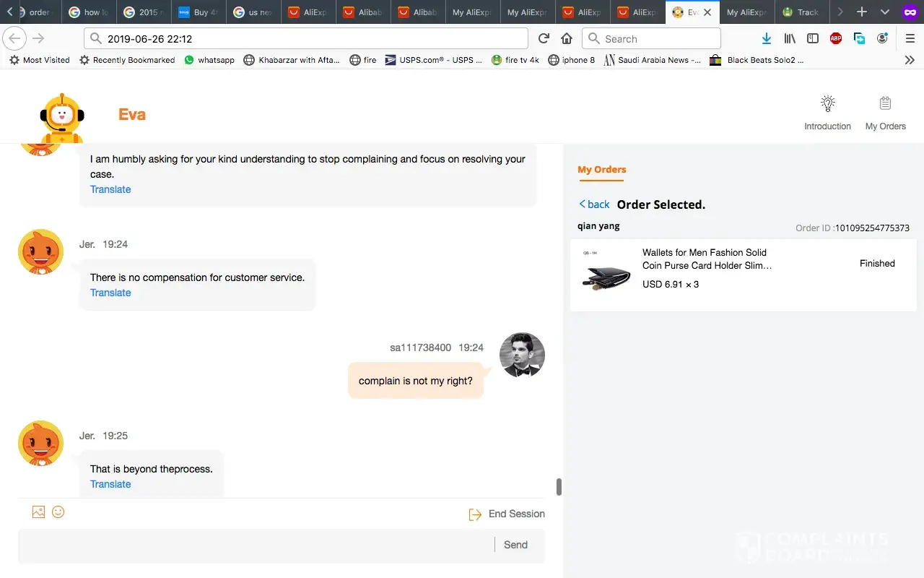
Task: Click the 'fire' bookmark
Action: (x=363, y=60)
